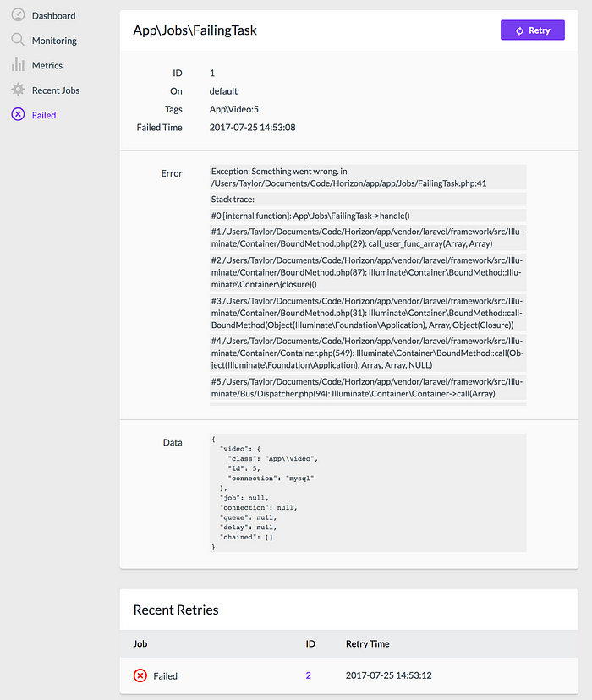The height and width of the screenshot is (700, 592).
Task: Click stack frame #0 internal function
Action: tap(368, 216)
